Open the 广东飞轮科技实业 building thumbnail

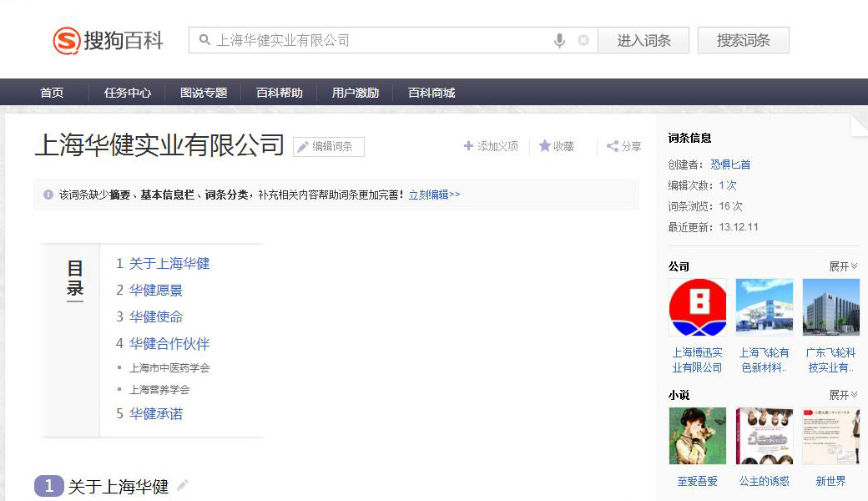[x=831, y=307]
